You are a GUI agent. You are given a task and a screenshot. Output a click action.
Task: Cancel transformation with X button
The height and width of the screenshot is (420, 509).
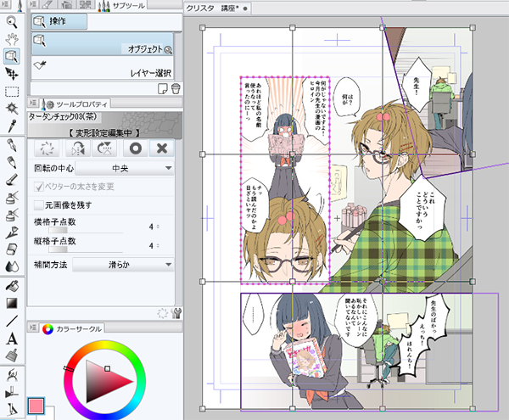162,148
